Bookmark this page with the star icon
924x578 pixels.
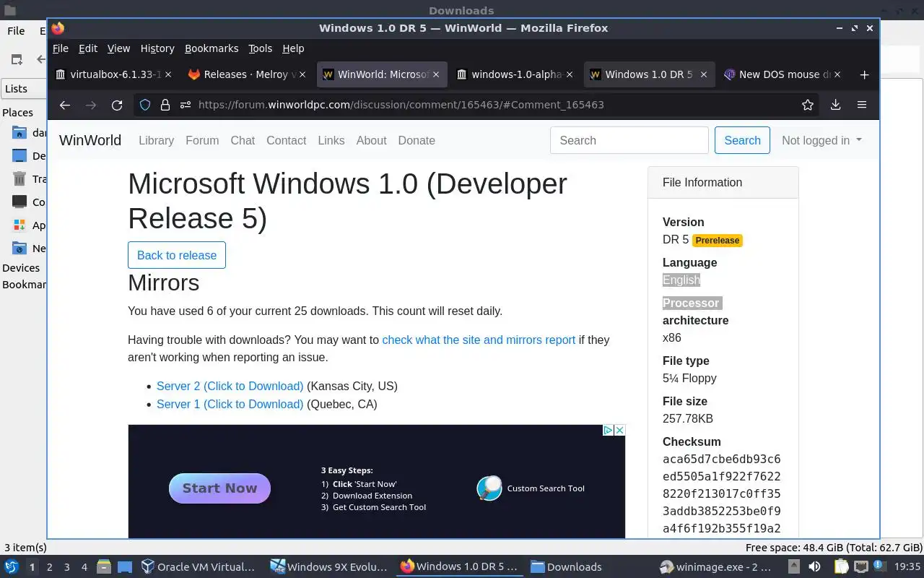click(808, 105)
